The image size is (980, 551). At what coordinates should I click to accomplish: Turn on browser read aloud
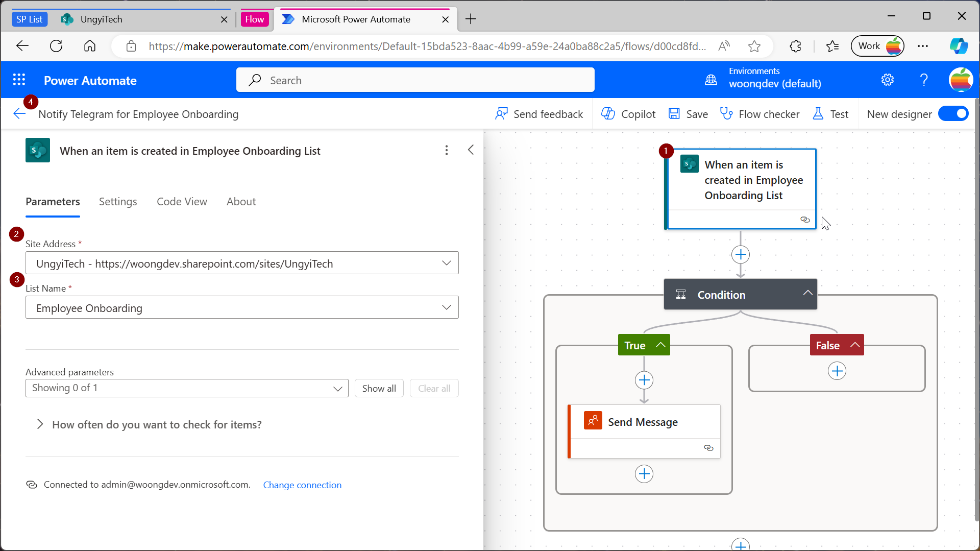[x=724, y=46]
